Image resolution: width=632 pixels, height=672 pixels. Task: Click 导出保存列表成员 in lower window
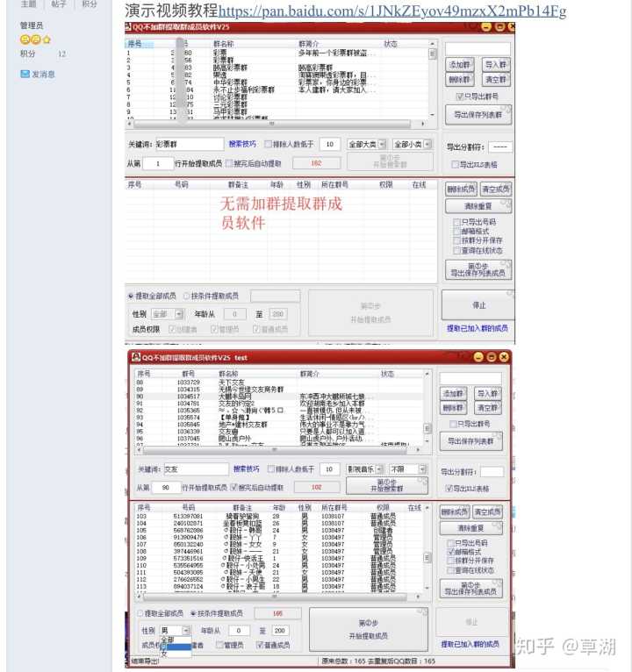470,589
